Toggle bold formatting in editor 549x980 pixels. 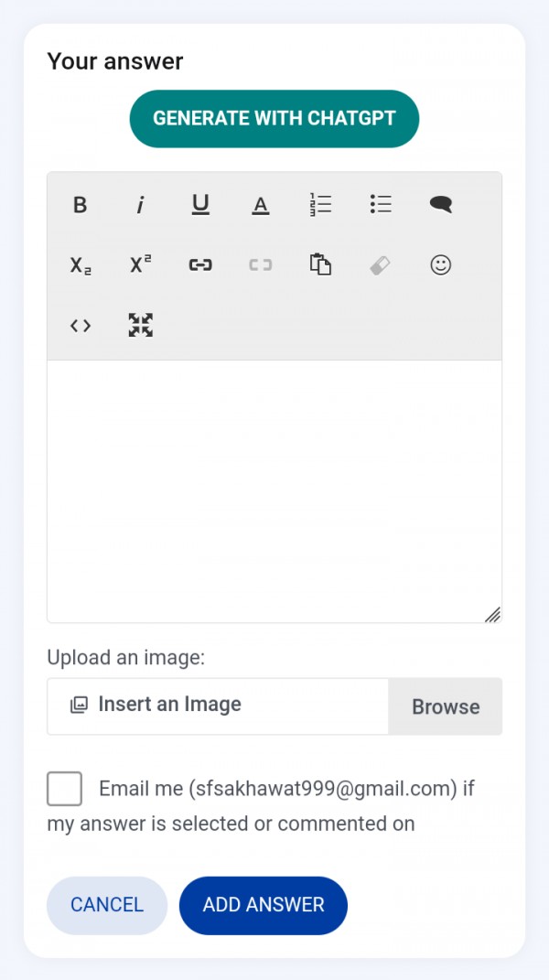coord(81,205)
